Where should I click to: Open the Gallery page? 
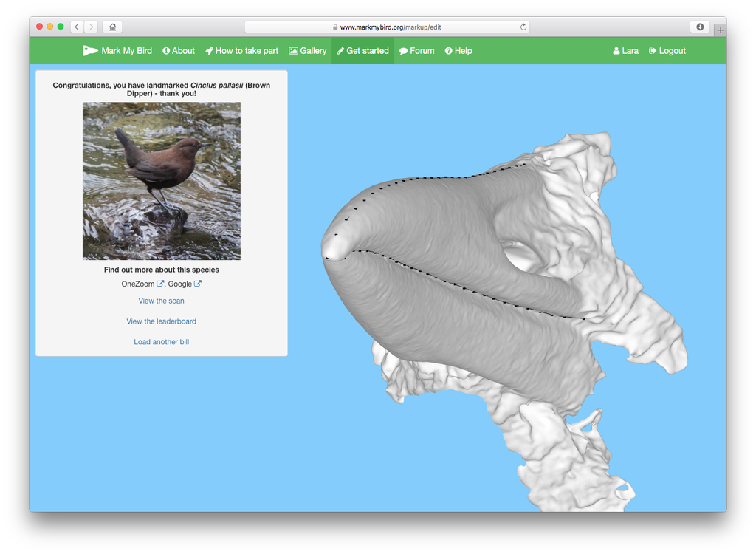[x=308, y=51]
